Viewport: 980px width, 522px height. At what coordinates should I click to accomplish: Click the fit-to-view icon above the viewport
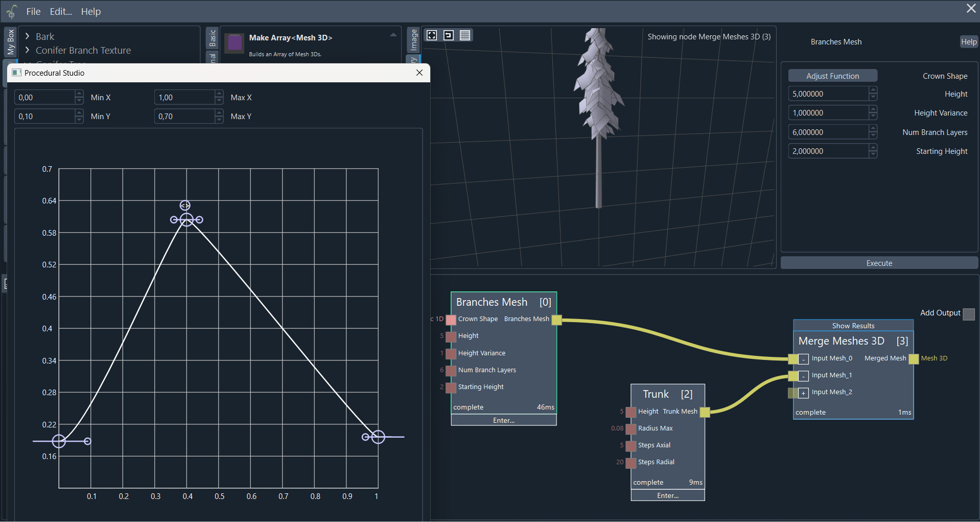point(432,35)
